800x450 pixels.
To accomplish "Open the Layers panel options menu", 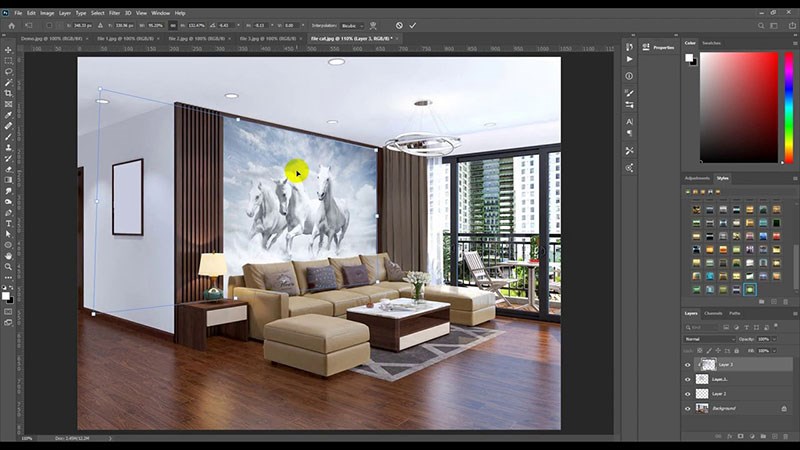I will (x=795, y=313).
